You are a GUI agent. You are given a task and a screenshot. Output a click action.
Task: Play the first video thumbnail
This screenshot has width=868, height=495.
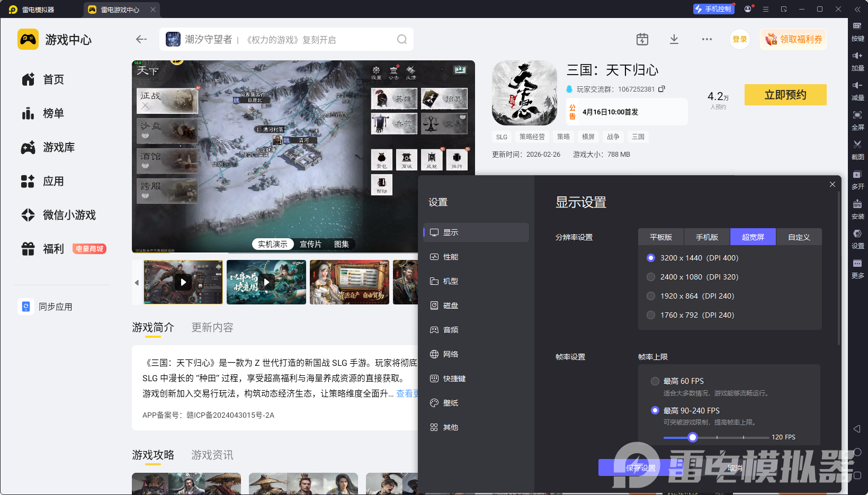pyautogui.click(x=183, y=282)
